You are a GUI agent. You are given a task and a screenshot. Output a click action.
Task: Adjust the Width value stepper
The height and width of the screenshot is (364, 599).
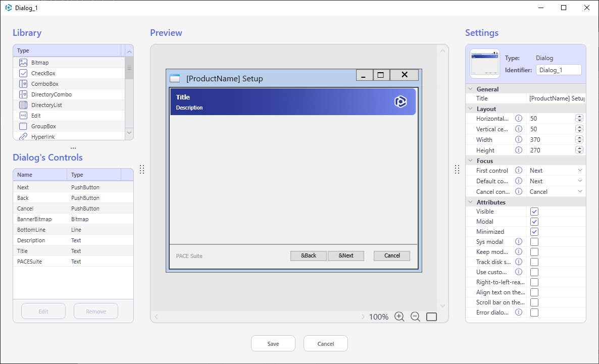click(x=579, y=140)
